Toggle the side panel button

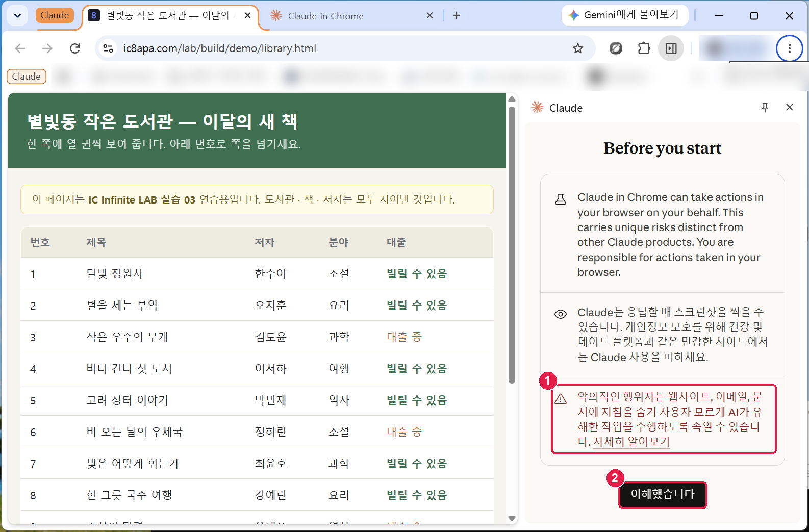click(671, 48)
